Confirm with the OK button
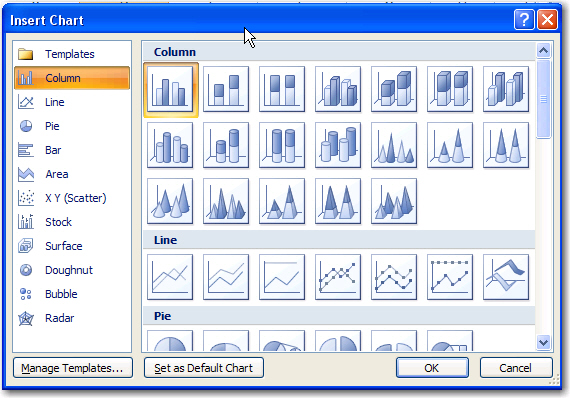The height and width of the screenshot is (398, 570). (x=432, y=368)
